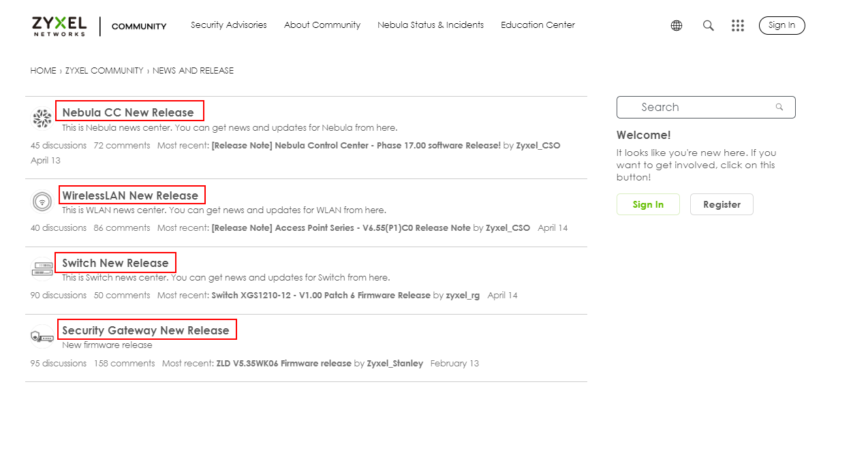
Task: Open the Switch New Release category
Action: [115, 263]
